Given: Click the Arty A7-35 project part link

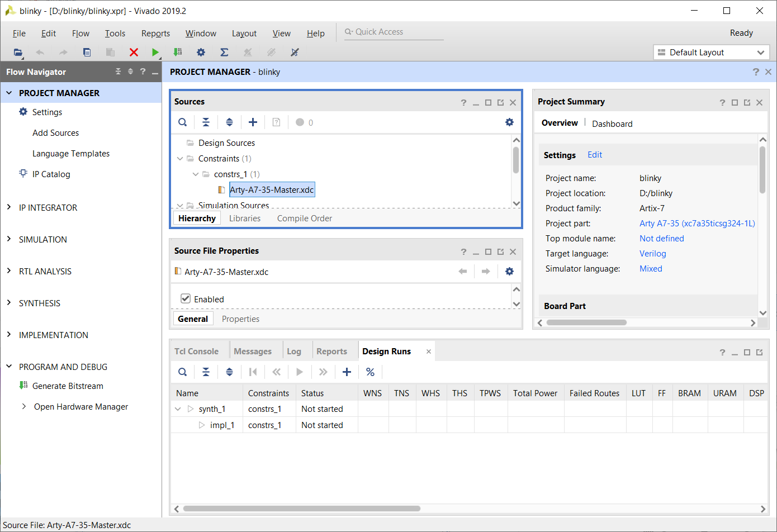Looking at the screenshot, I should (x=697, y=223).
